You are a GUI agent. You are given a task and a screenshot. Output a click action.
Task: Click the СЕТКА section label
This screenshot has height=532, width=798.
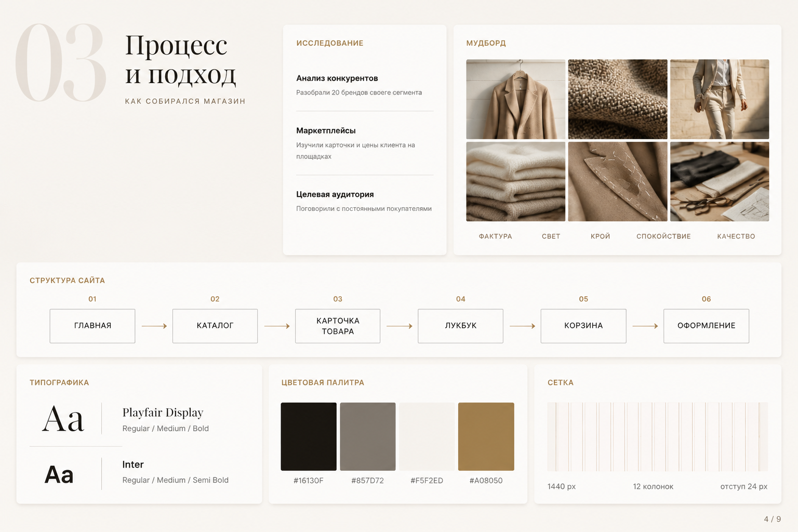pos(561,383)
